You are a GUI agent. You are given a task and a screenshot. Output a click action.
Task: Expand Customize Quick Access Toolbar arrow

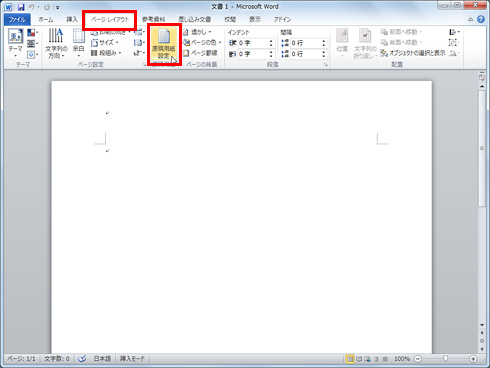(58, 7)
